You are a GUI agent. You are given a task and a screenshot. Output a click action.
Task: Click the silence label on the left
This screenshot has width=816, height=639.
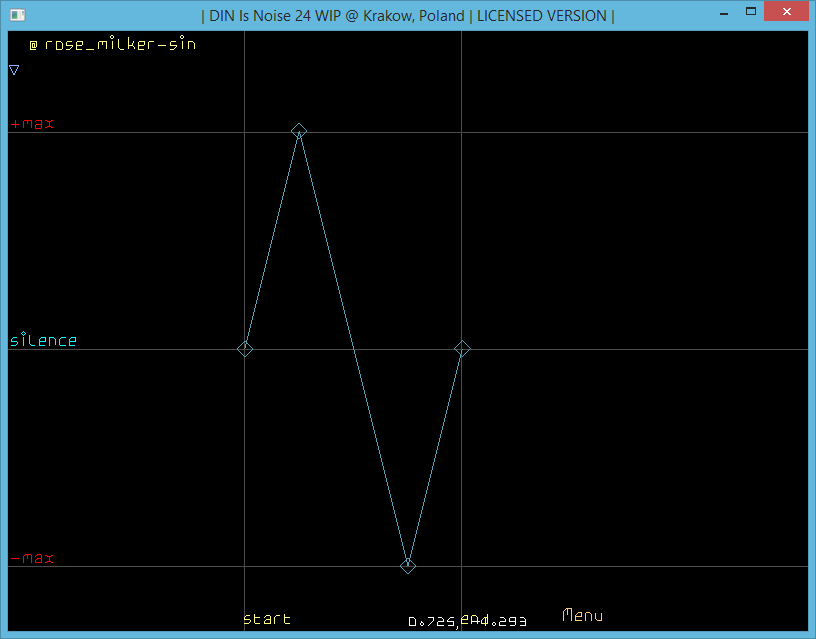click(43, 341)
